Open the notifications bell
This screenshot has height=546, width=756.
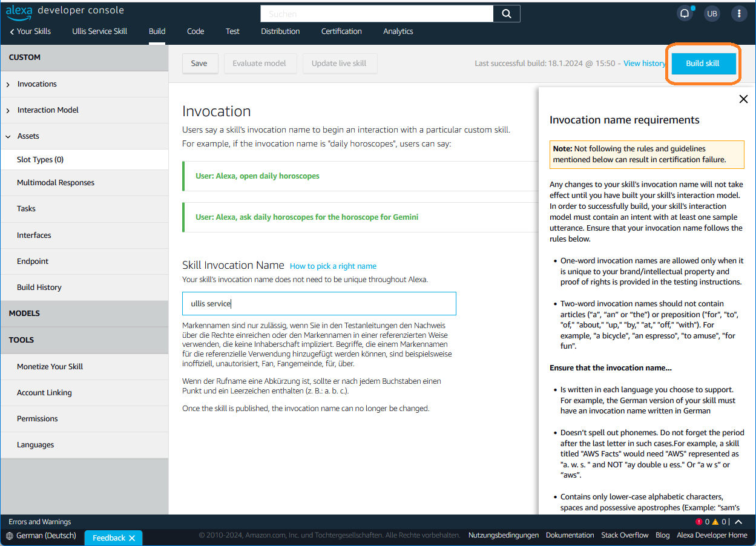pyautogui.click(x=685, y=14)
